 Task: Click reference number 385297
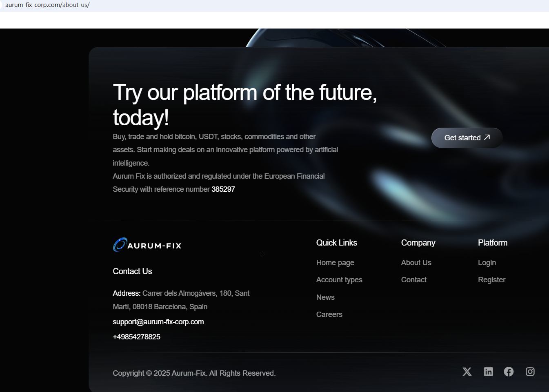click(223, 189)
